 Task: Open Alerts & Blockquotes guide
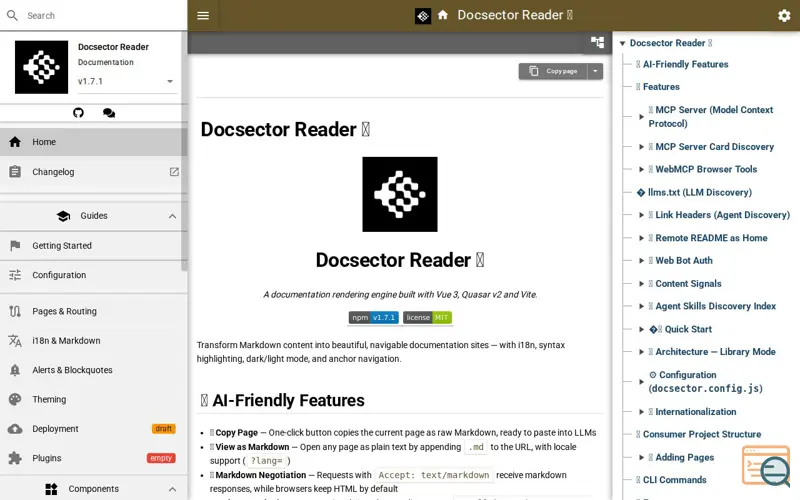pos(93,370)
